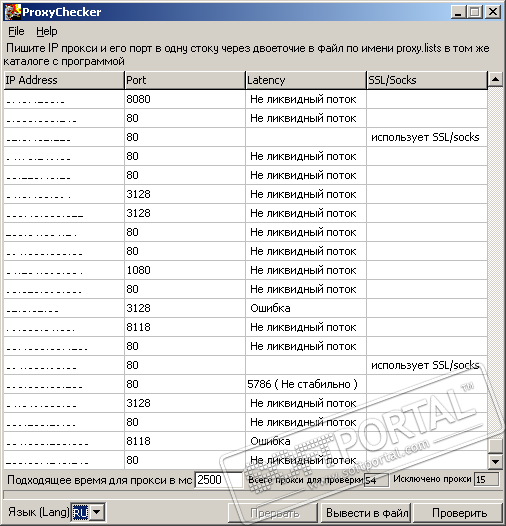
Task: Click the Прервать button
Action: click(x=273, y=513)
